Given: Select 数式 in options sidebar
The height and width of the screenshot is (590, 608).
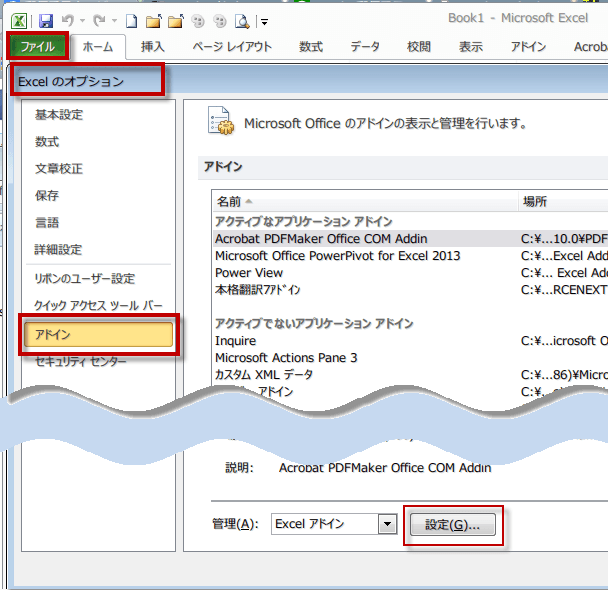Looking at the screenshot, I should (x=47, y=141).
